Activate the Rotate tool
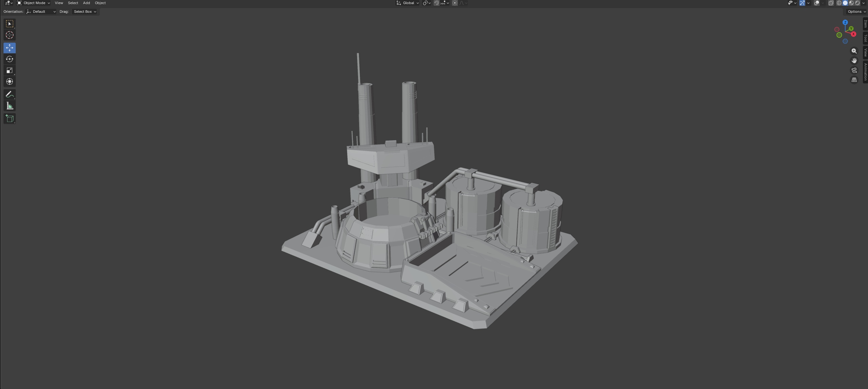The height and width of the screenshot is (389, 868). pos(9,59)
